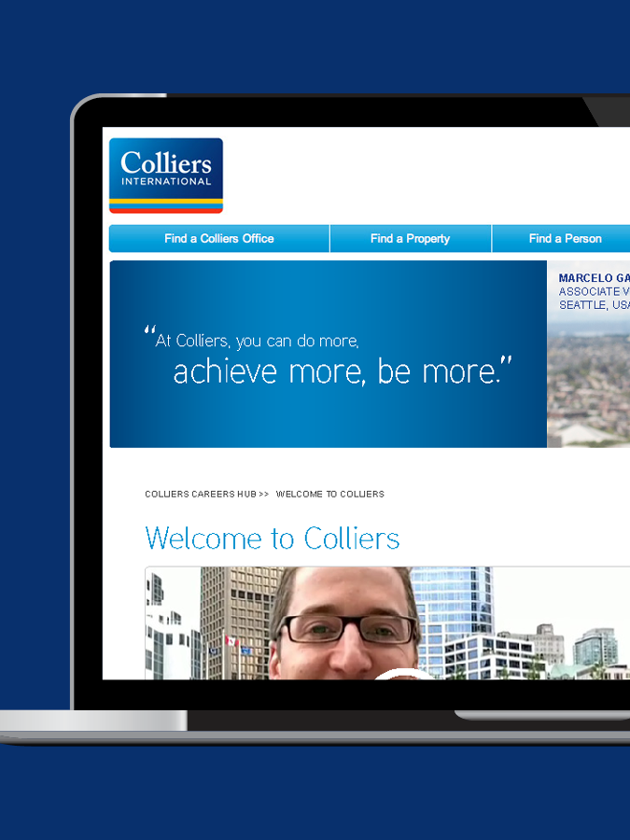Click the opening quotation mark in the banner

149,329
